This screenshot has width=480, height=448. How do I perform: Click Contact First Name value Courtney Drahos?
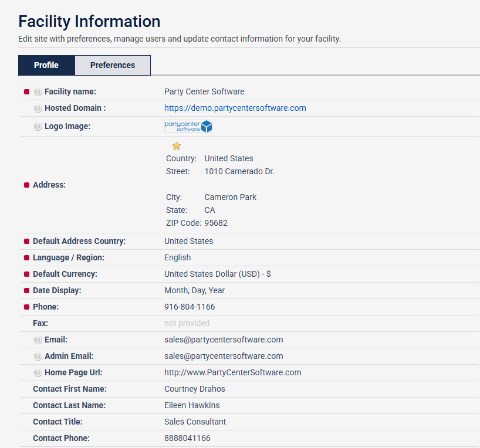[195, 389]
